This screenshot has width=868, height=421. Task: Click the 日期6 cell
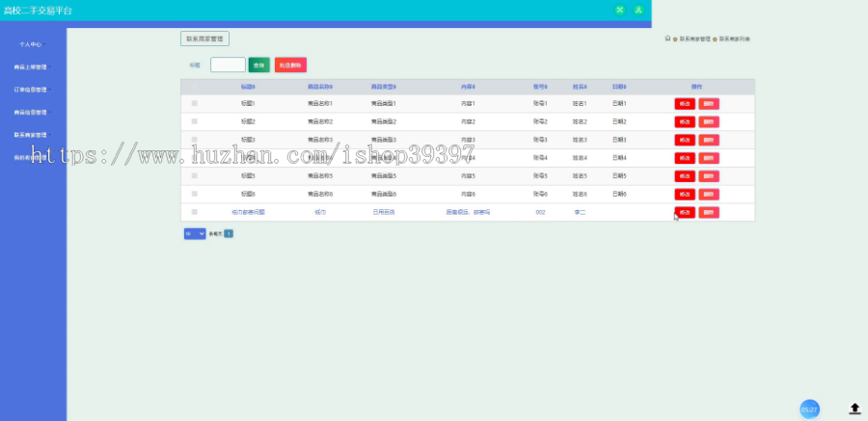pos(619,195)
